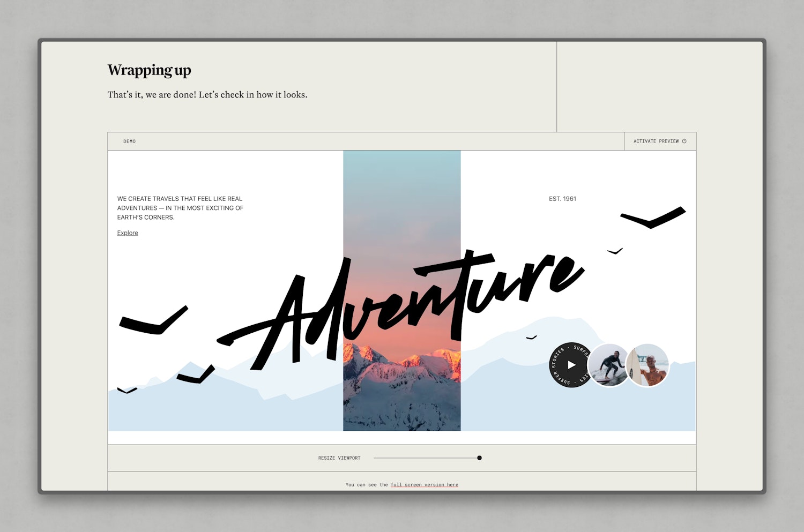This screenshot has height=532, width=804.
Task: Click the play icon in Surfer Stories badge
Action: click(571, 365)
